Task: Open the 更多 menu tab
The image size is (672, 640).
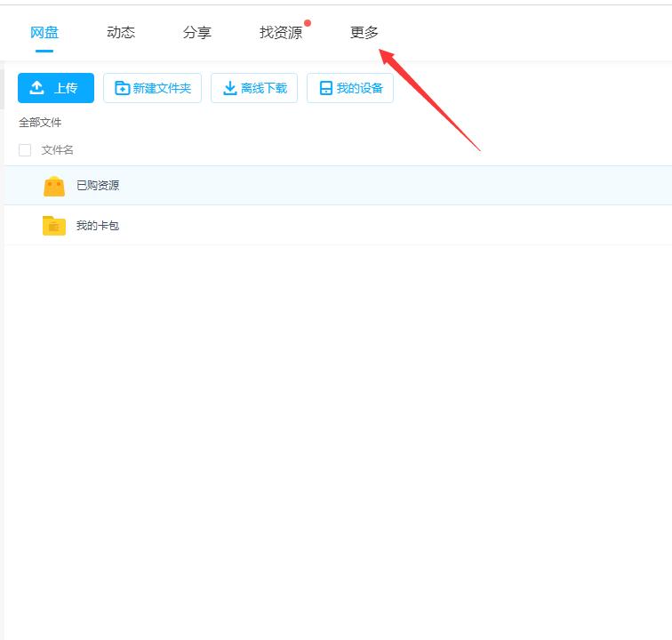Action: 364,33
